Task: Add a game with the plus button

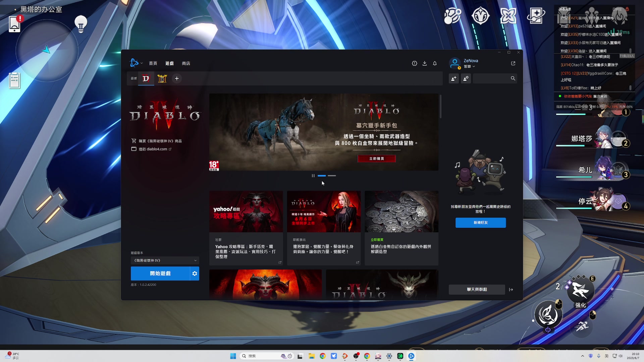Action: (177, 78)
